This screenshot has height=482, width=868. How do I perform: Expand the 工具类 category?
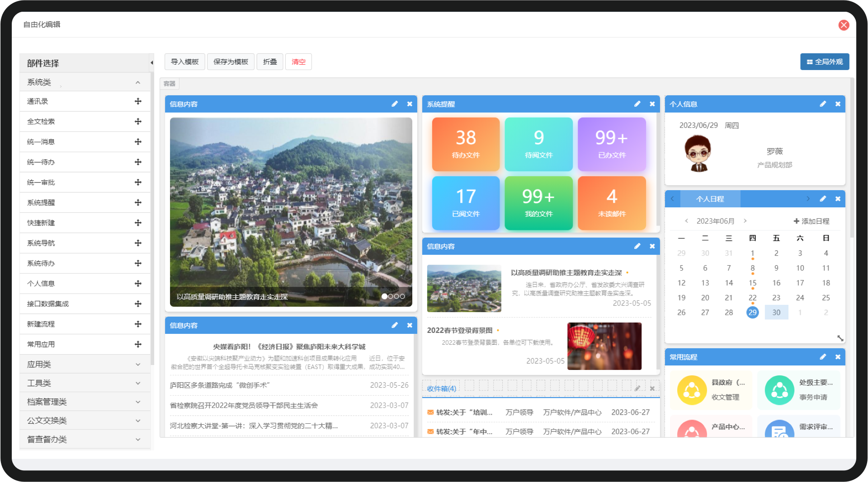[85, 383]
